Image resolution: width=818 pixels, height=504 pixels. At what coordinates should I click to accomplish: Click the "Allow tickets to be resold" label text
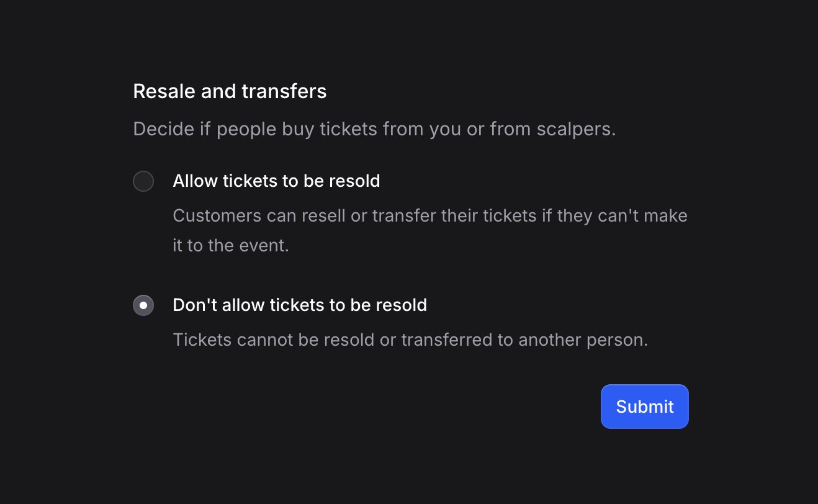click(x=276, y=181)
